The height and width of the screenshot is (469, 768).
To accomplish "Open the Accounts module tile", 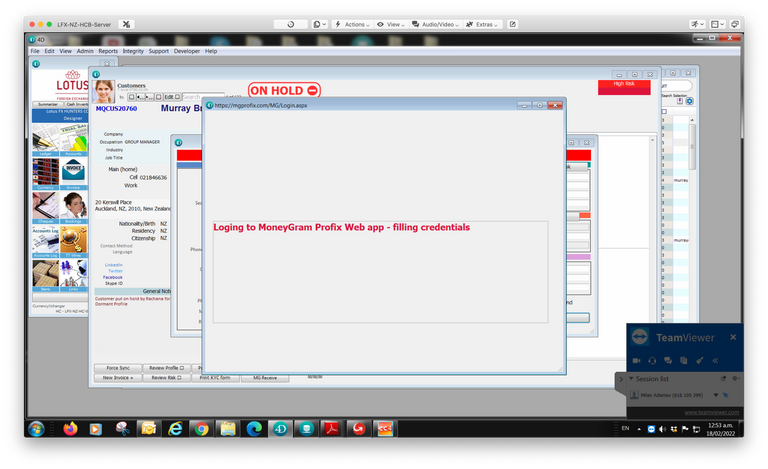I will point(73,140).
